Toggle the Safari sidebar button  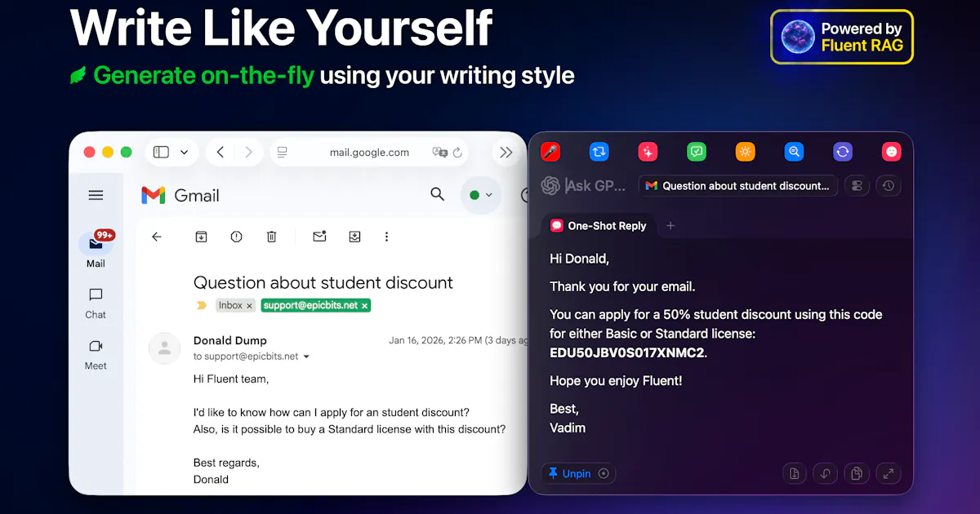[x=161, y=152]
